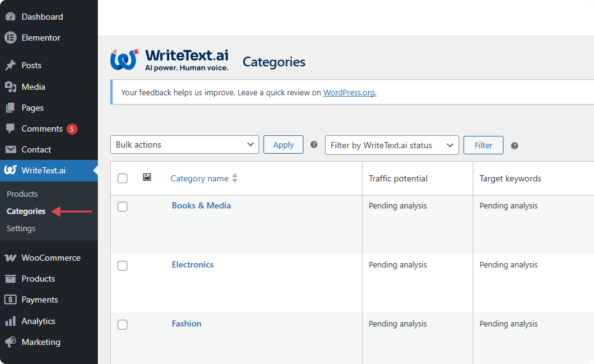The image size is (594, 364).
Task: Click the Marketing megaphone icon
Action: pos(10,342)
